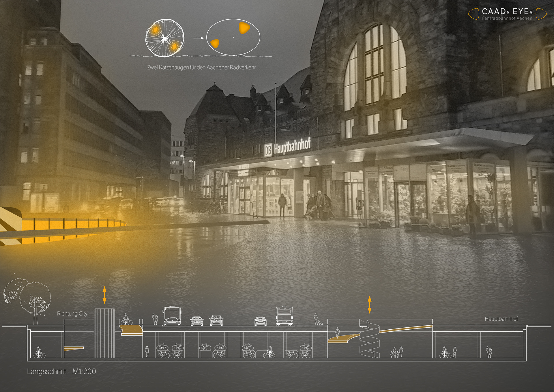Click the Längsschnitt M1:200 label
Image resolution: width=554 pixels, height=392 pixels.
61,372
